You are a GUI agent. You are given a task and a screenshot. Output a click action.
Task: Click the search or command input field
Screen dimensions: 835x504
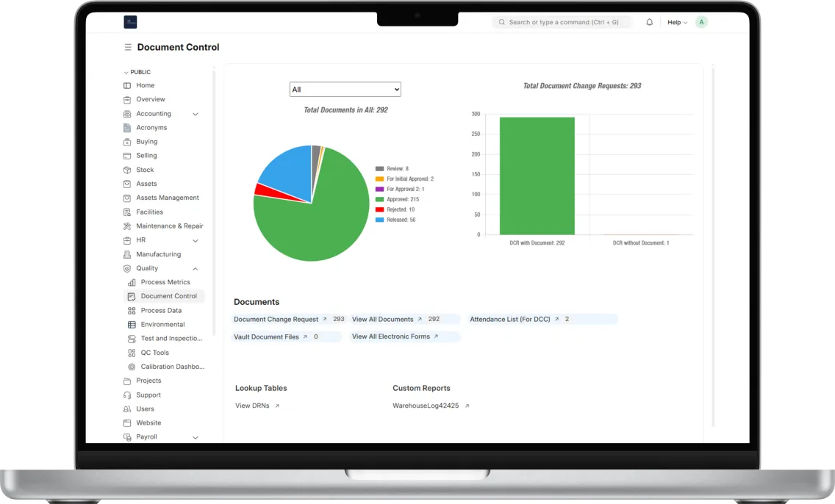coord(563,23)
